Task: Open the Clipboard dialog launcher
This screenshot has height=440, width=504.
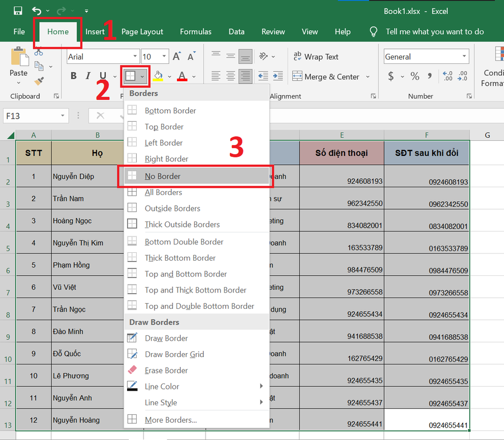Action: pos(57,96)
